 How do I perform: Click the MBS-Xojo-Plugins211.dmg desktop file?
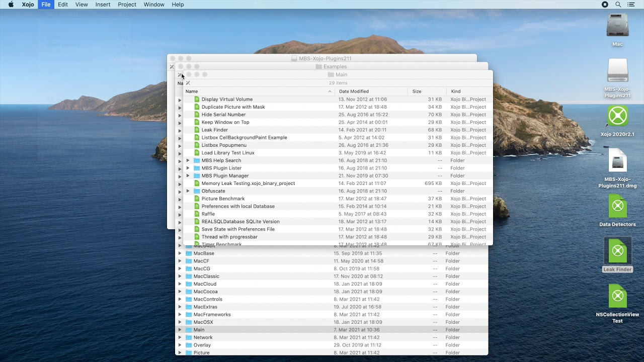pos(617,161)
